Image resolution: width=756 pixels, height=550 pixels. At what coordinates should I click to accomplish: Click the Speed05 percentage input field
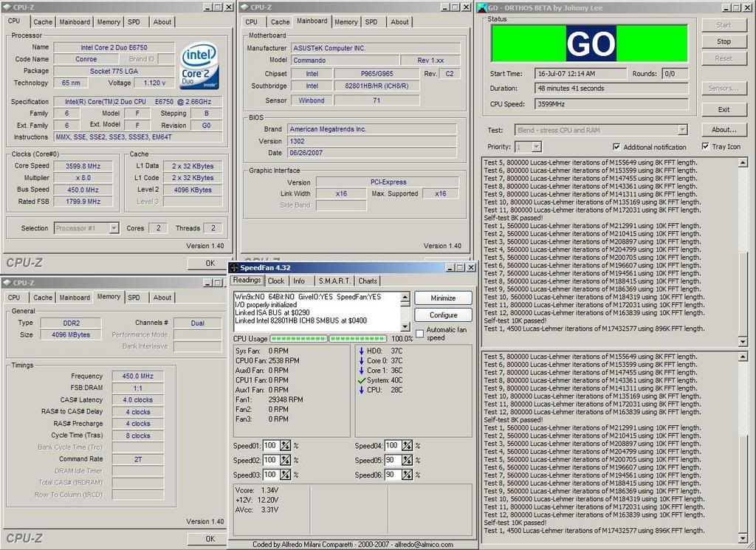pos(393,461)
